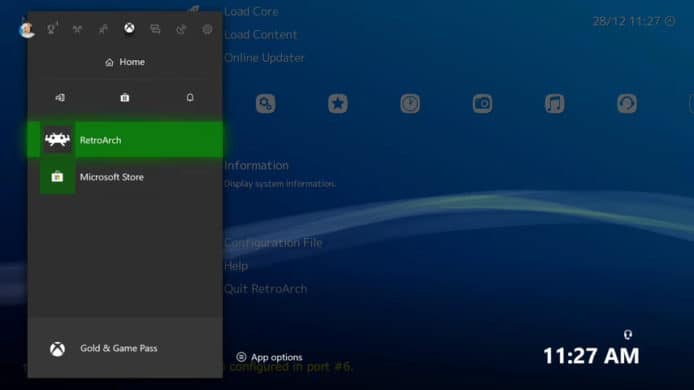Open RetroArch Favorites star icon

coord(338,104)
